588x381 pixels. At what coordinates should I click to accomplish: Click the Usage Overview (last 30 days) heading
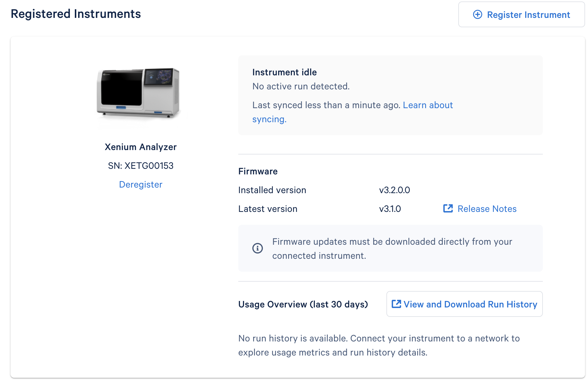[303, 304]
